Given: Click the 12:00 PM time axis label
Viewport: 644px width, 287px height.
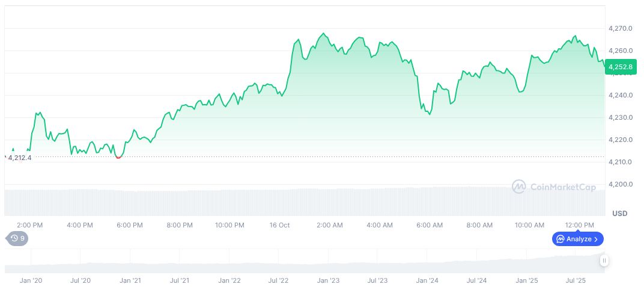Looking at the screenshot, I should (580, 225).
